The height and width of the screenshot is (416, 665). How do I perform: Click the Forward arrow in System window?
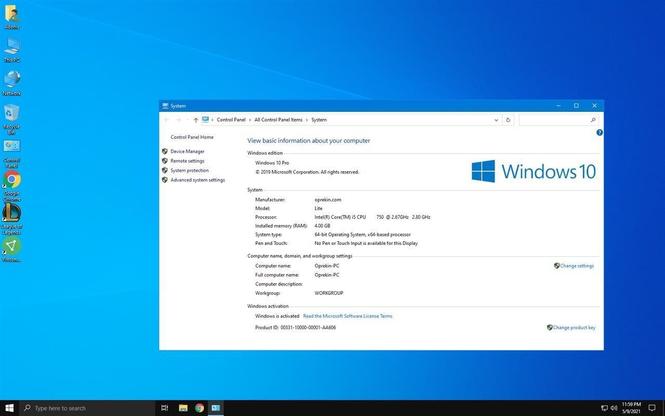click(x=179, y=120)
